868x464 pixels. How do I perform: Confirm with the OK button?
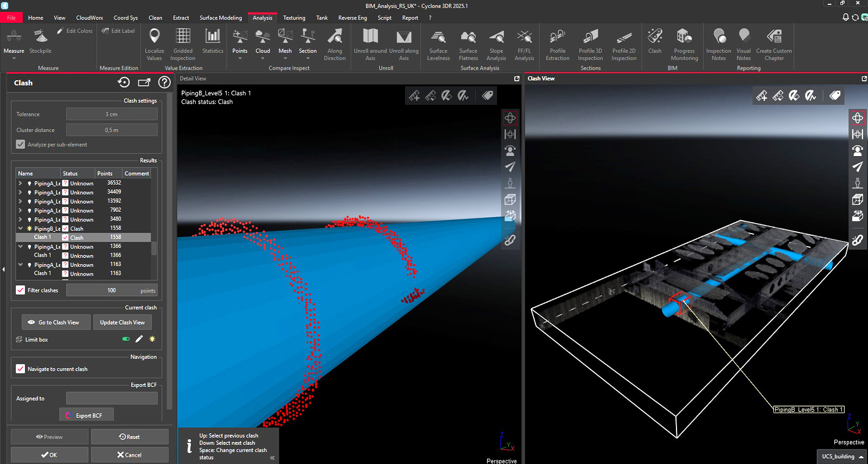[49, 455]
